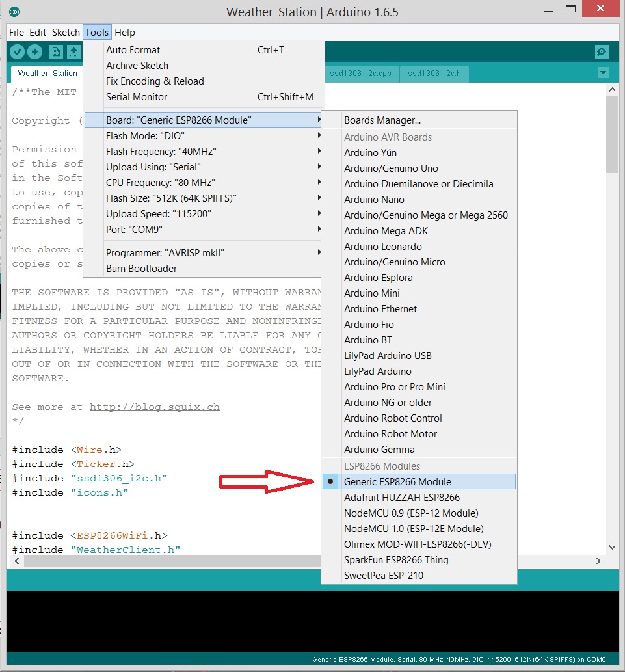Click the horizontal scrollbar left arrow
This screenshot has height=672, width=625.
point(17,561)
